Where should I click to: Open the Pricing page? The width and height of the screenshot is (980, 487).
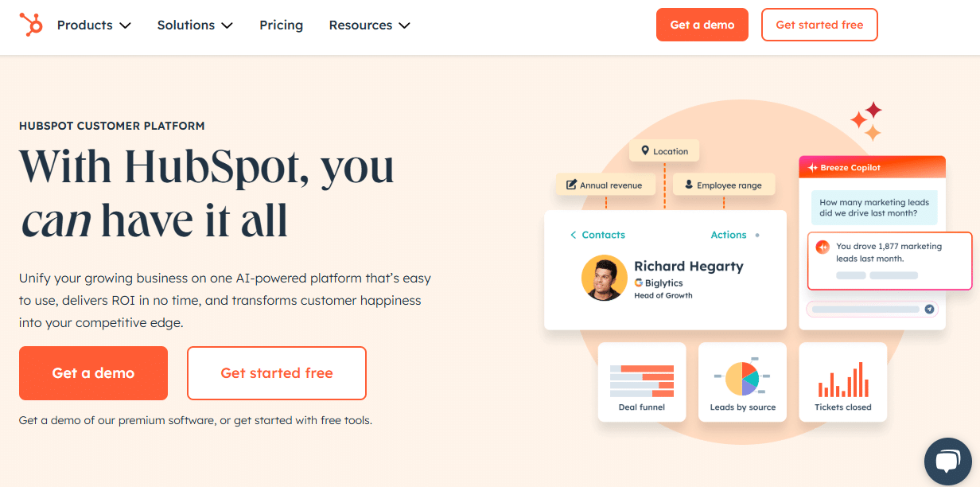(x=281, y=25)
